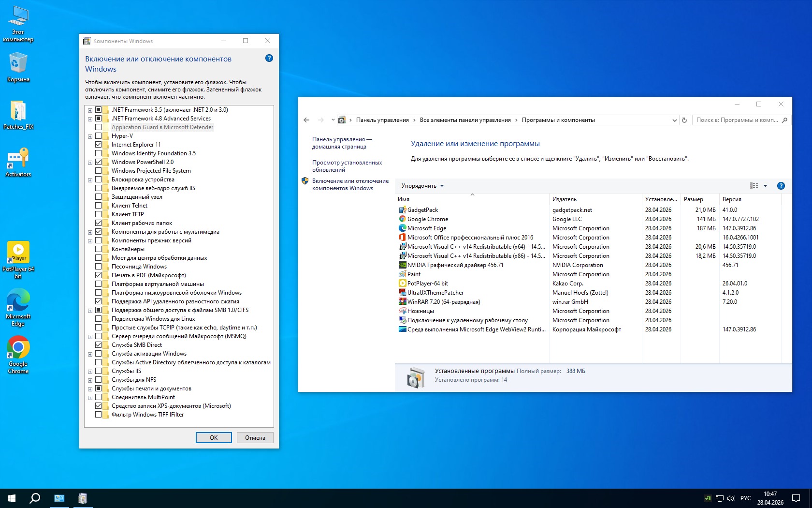Screen dimensions: 812x508
Task: Click the Version column header
Action: (x=732, y=199)
